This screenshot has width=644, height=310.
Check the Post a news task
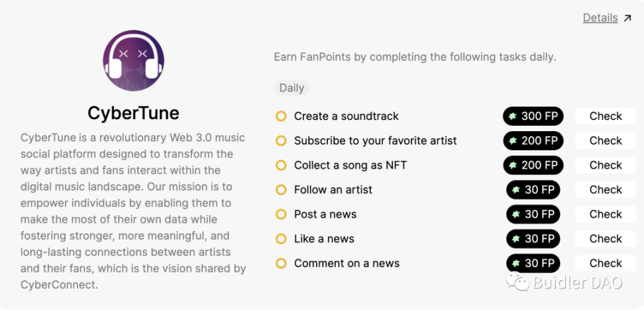point(606,215)
